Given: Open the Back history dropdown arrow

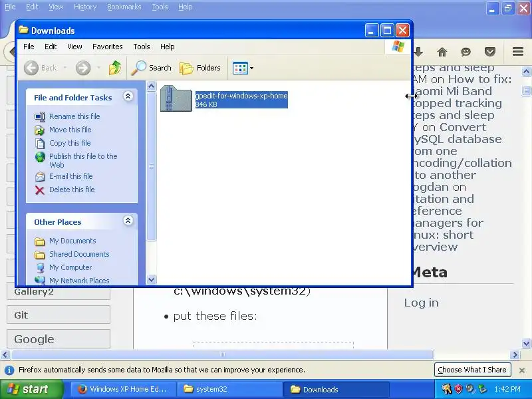Looking at the screenshot, I should pos(65,68).
